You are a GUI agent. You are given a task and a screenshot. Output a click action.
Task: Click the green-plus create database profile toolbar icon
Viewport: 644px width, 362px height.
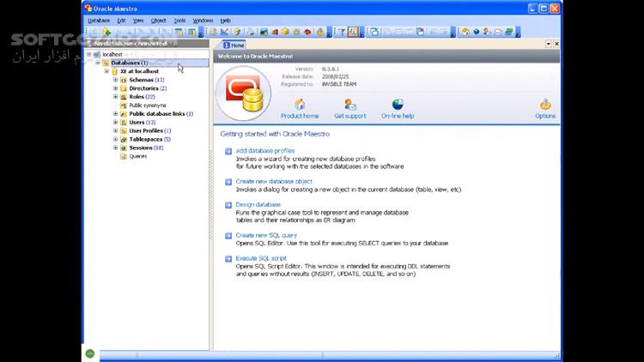[x=106, y=32]
